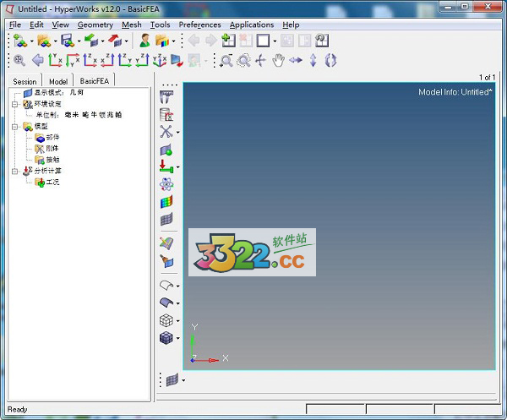
Task: Click the horizontal double arrow icon
Action: [296, 60]
